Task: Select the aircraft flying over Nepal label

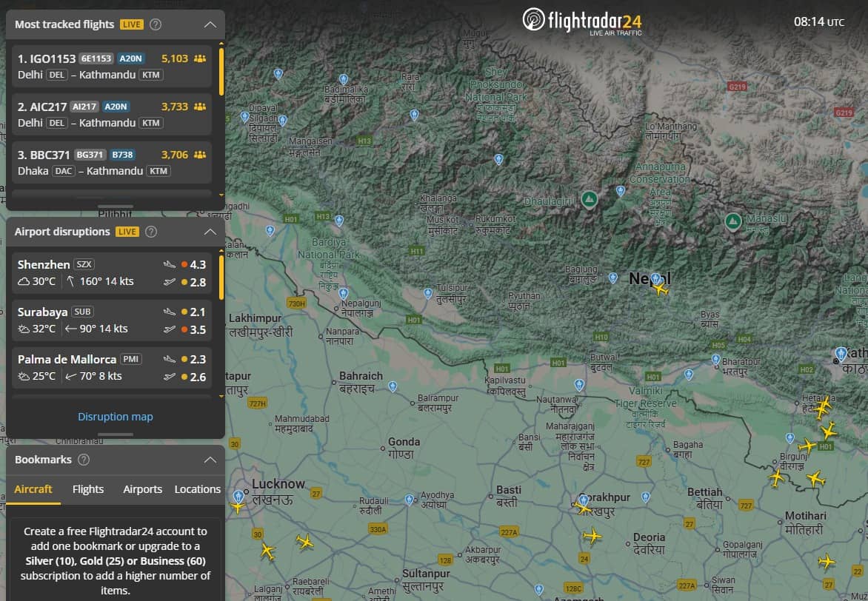Action: pos(661,289)
